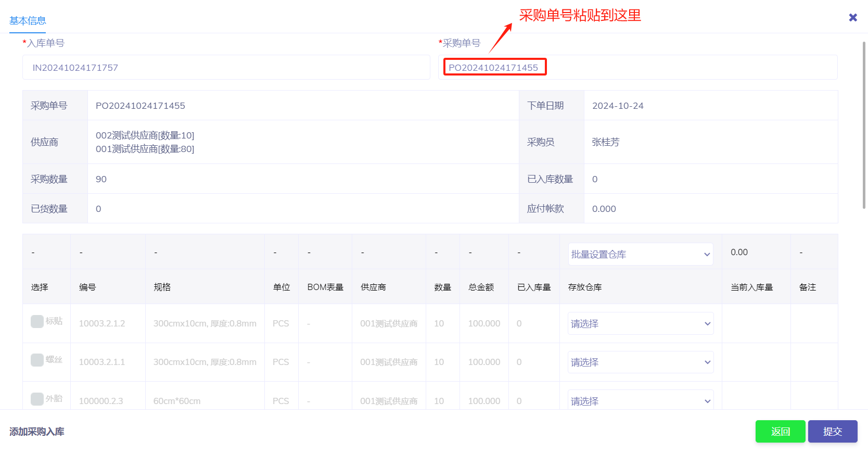
Task: Close the dialog with the X icon
Action: [x=853, y=18]
